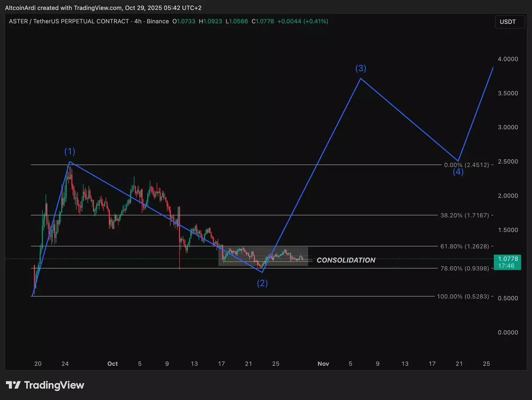The image size is (532, 400).
Task: Select the wave (3) label
Action: tap(361, 68)
